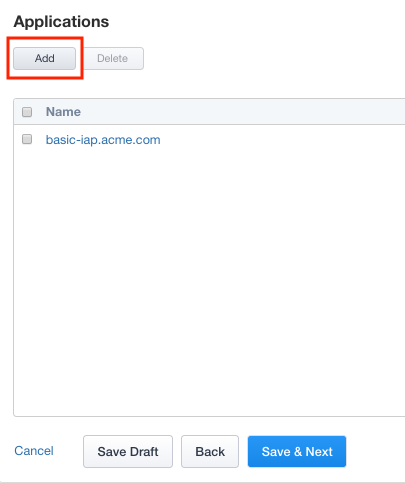Viewport: 405px width, 483px height.
Task: Click the Cancel link at bottom left
Action: point(34,451)
